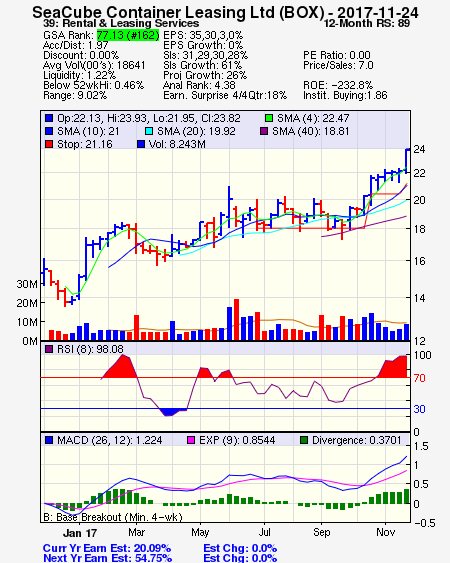Screen dimensions: 450x563
Task: Click the purple RSI (8) legend swatch
Action: point(49,349)
